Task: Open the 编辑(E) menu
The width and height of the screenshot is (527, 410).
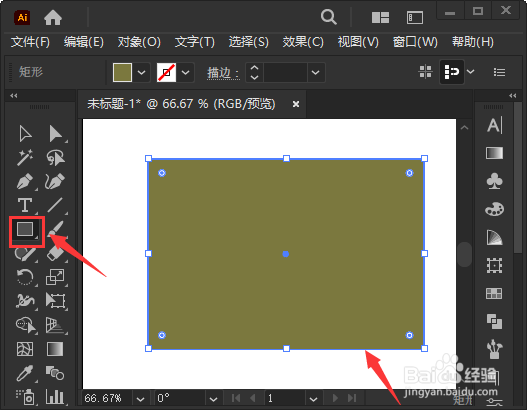Action: tap(84, 42)
